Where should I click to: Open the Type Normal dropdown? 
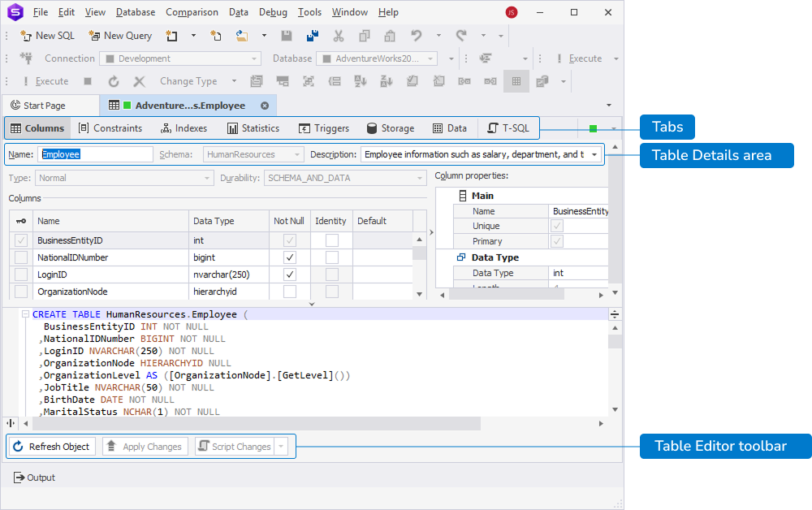(x=124, y=178)
